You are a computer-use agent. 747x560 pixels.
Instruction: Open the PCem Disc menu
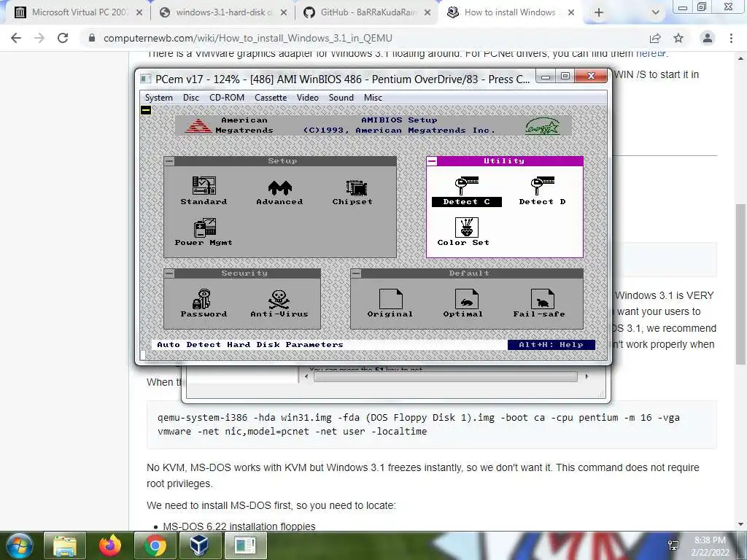point(191,98)
